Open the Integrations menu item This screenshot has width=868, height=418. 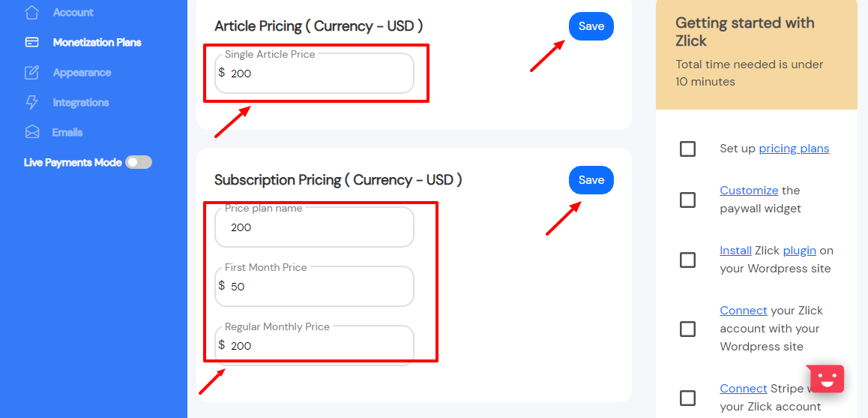81,103
